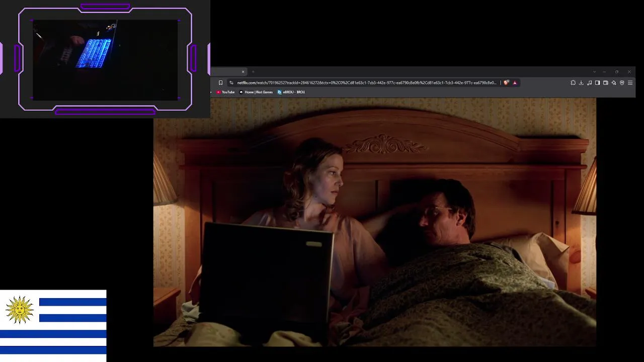Bookmark this page in Brave
This screenshot has width=644, height=362.
(x=220, y=83)
